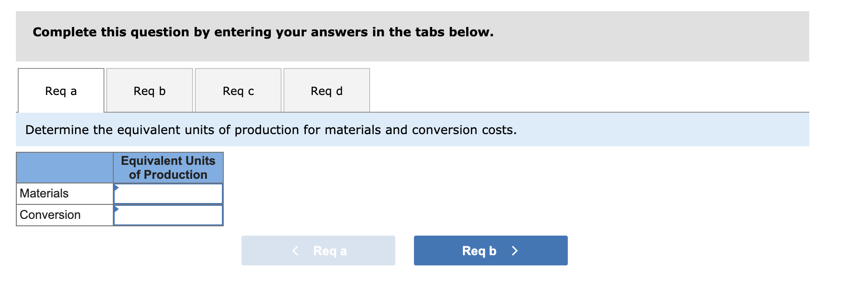Click the instruction banner about equivalent units

(x=270, y=130)
